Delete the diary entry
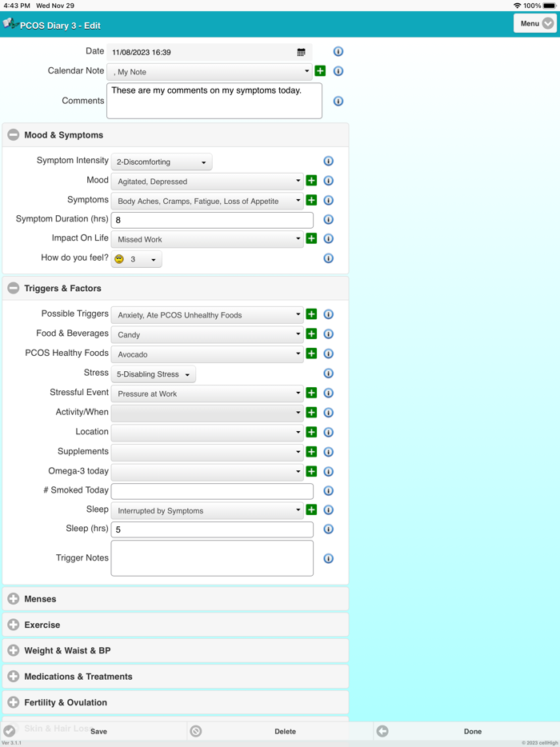 [x=280, y=731]
